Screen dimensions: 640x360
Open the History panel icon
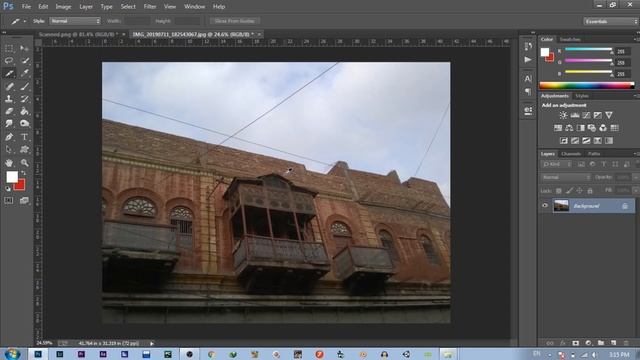[528, 46]
